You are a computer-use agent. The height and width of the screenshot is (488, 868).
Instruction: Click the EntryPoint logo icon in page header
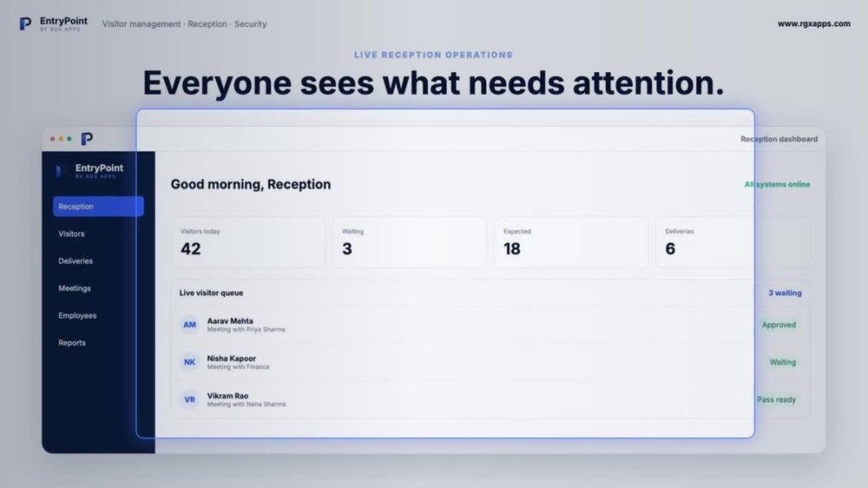point(25,23)
